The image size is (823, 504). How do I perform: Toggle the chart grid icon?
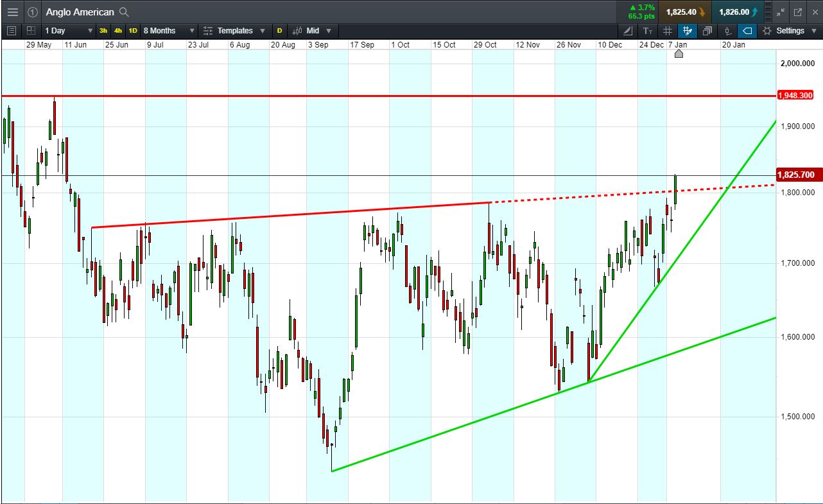668,31
